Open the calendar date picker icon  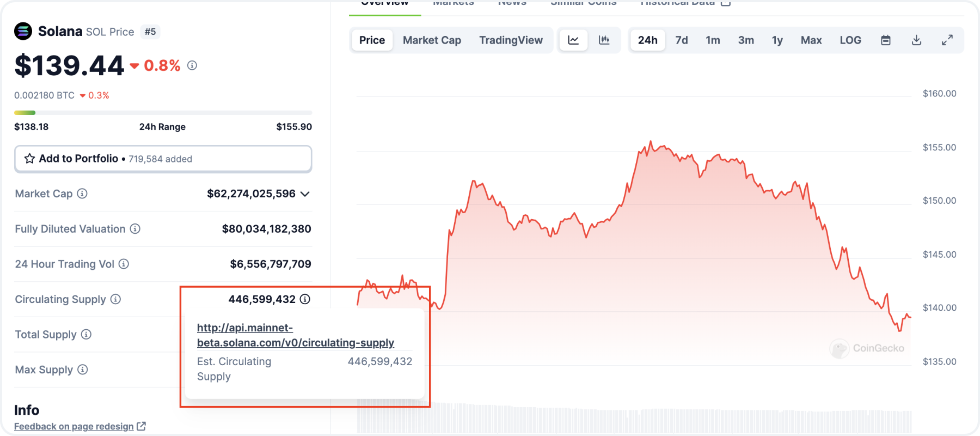coord(886,40)
